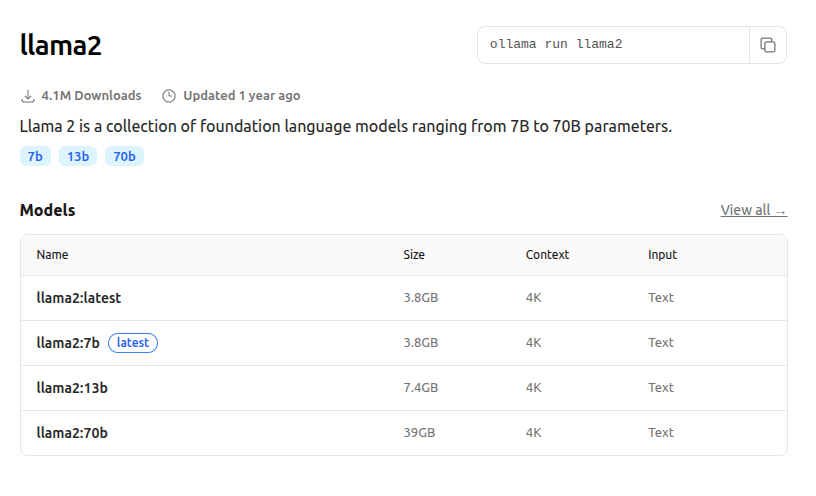
Task: Click the ollama run llama2 command field
Action: coord(612,45)
